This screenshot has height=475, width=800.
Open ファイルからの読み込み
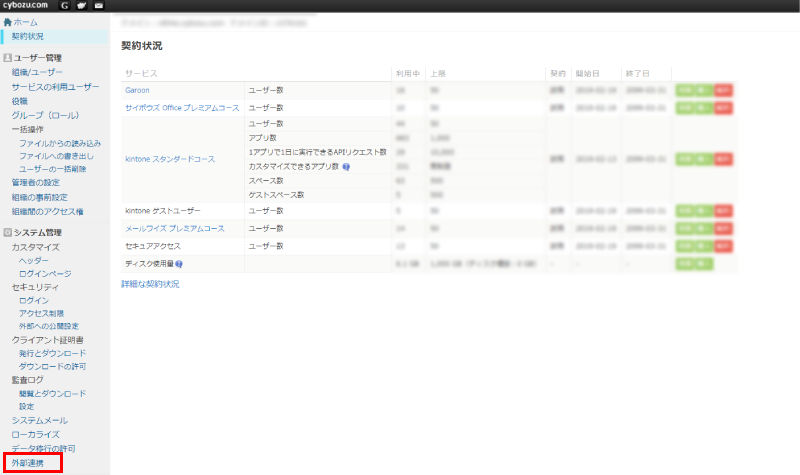point(60,143)
